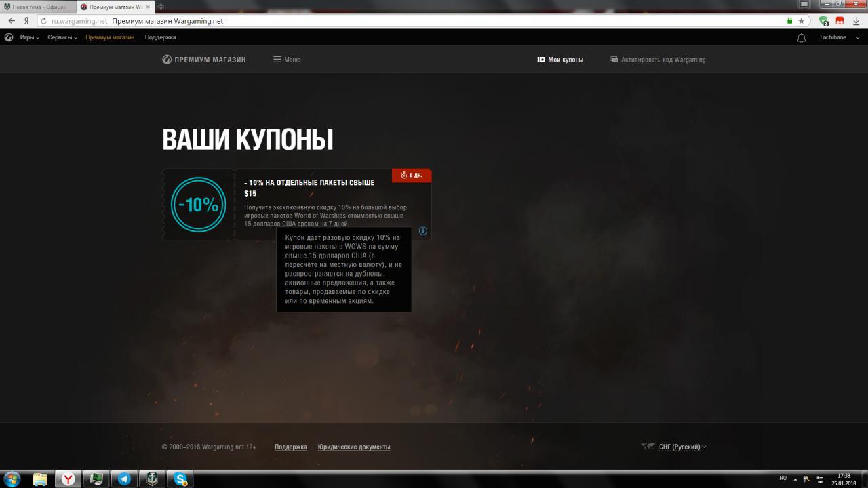
Task: Click the coupon info "i" icon
Action: [423, 230]
